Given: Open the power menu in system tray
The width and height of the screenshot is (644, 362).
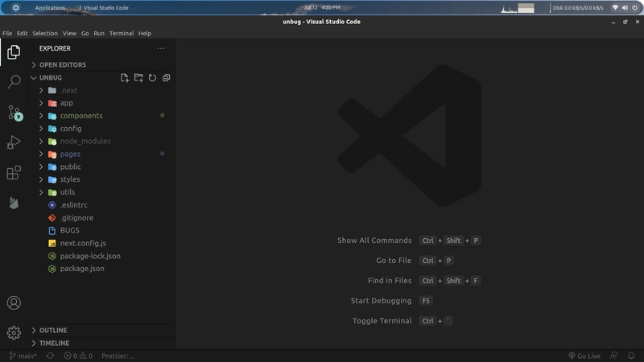Looking at the screenshot, I should (x=634, y=7).
